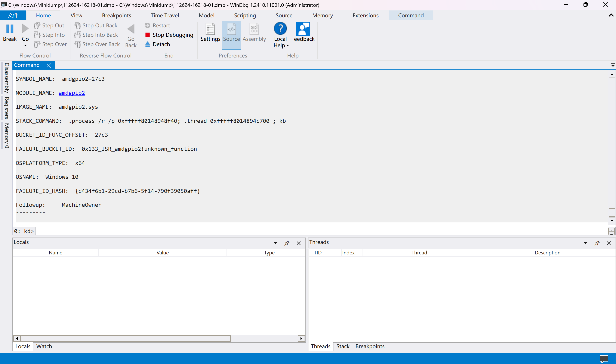616x364 pixels.
Task: Toggle Source mode preference
Action: [x=231, y=35]
